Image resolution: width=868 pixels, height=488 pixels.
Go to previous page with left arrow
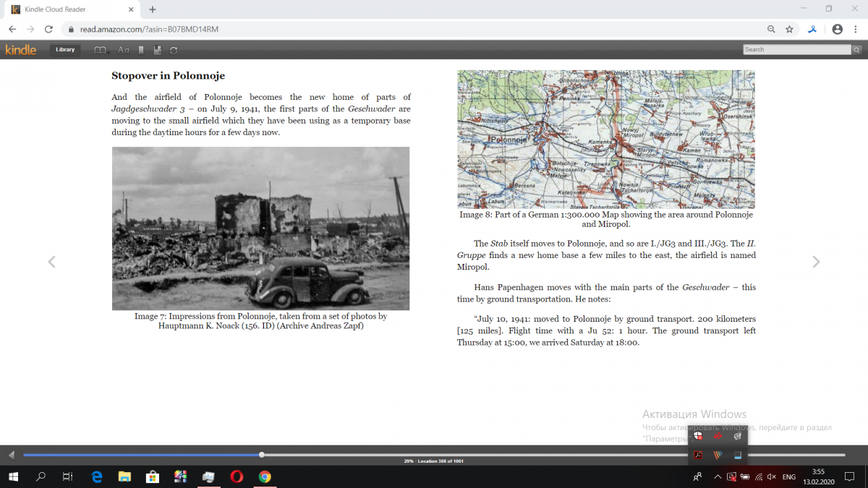click(51, 262)
